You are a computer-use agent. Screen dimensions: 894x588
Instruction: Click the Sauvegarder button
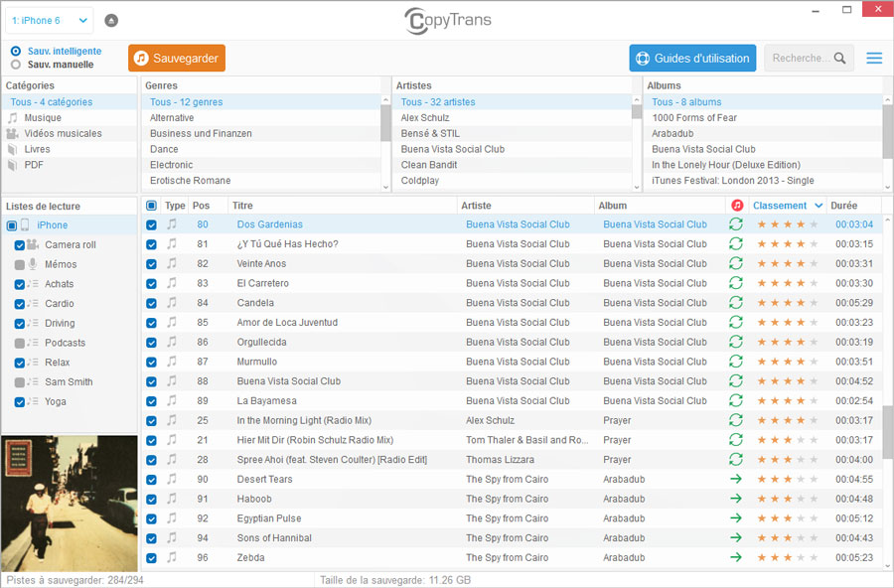click(177, 59)
